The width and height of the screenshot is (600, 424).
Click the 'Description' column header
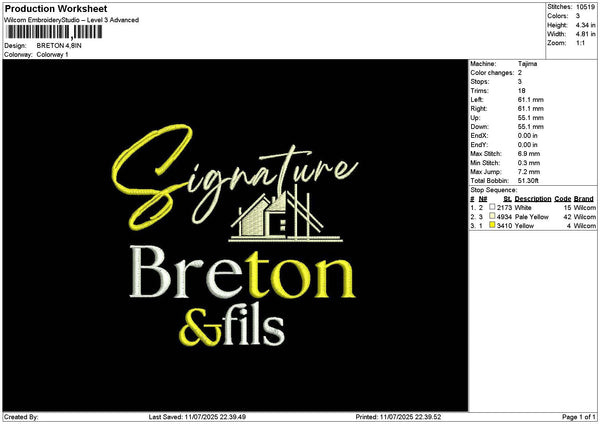[533, 199]
